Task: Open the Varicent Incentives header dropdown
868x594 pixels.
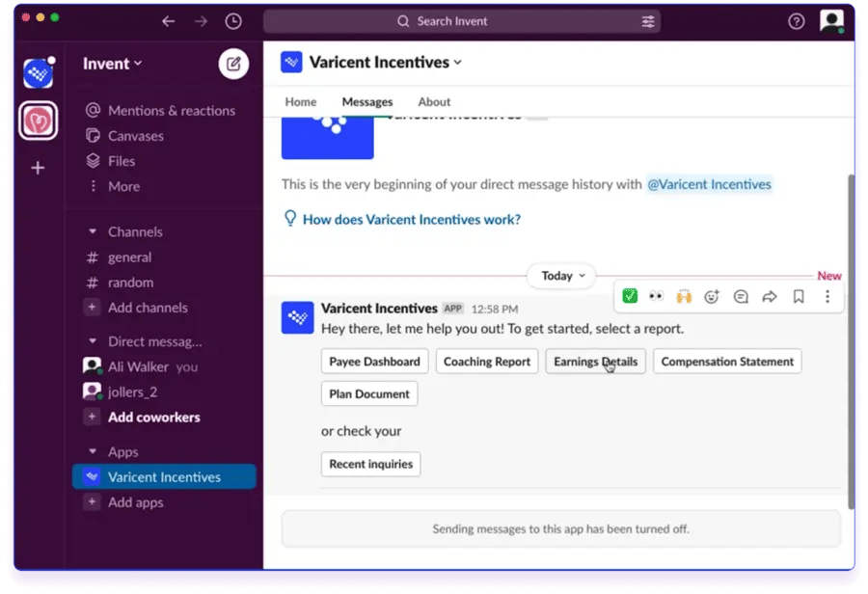Action: [385, 62]
